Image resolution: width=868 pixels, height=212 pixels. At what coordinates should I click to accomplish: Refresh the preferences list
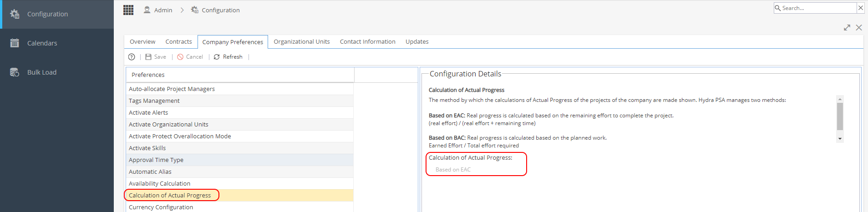(x=228, y=57)
